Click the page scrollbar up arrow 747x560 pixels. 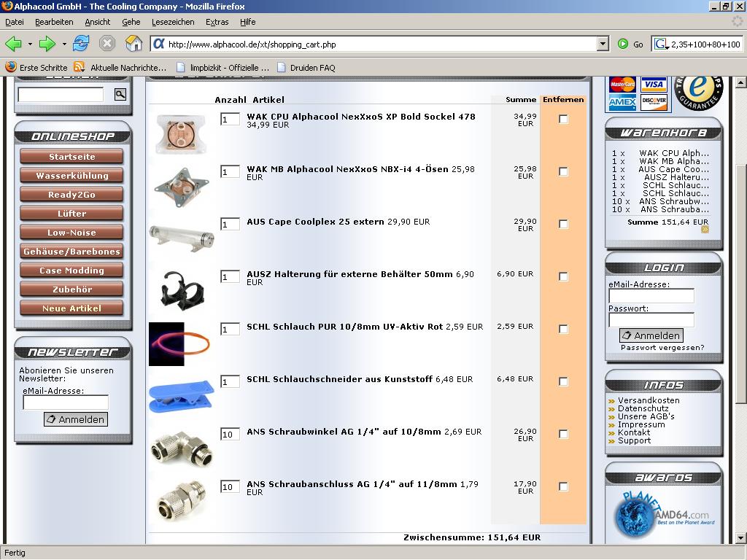(x=741, y=82)
